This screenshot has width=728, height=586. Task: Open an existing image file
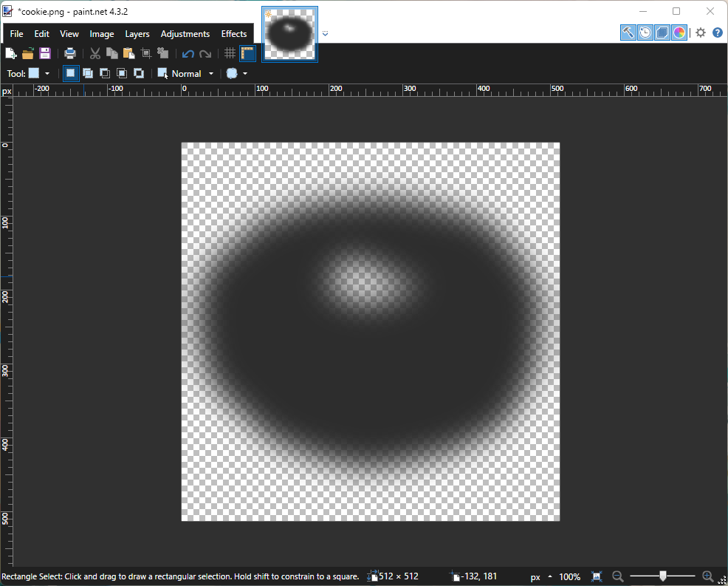(28, 53)
